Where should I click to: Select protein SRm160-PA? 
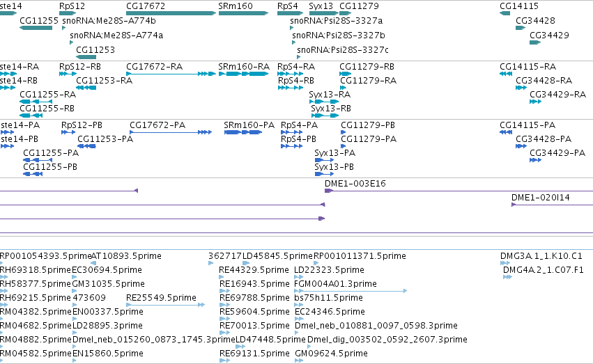tap(243, 132)
